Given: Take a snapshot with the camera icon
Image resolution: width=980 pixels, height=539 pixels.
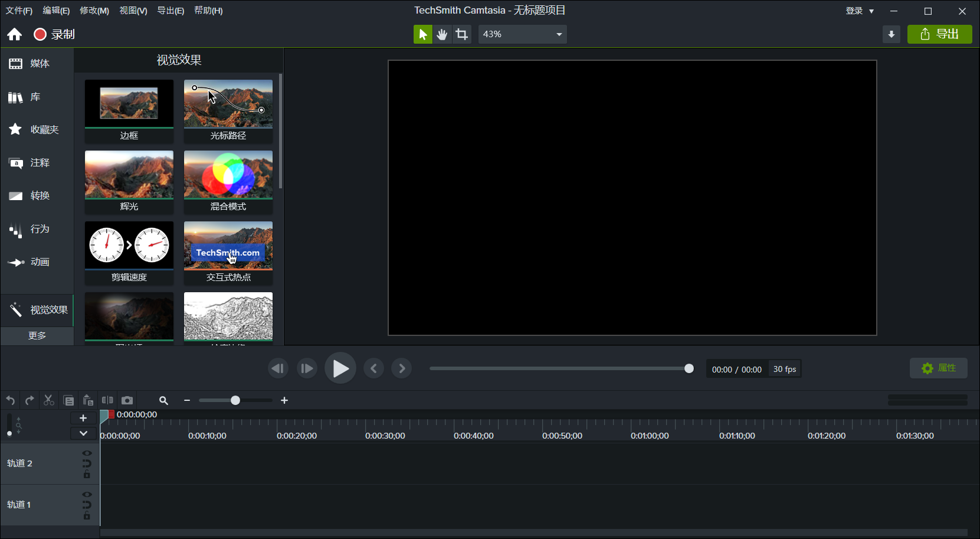Looking at the screenshot, I should pyautogui.click(x=127, y=400).
